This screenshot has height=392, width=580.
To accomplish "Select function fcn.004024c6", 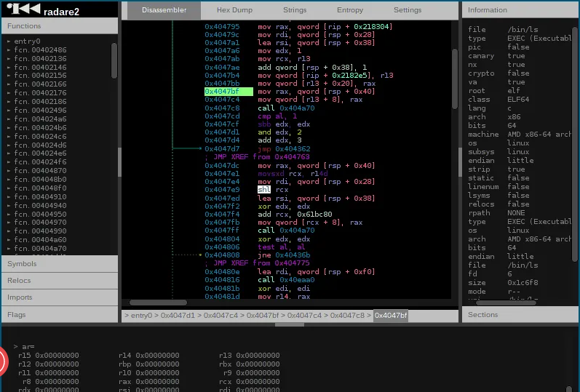I will click(40, 137).
